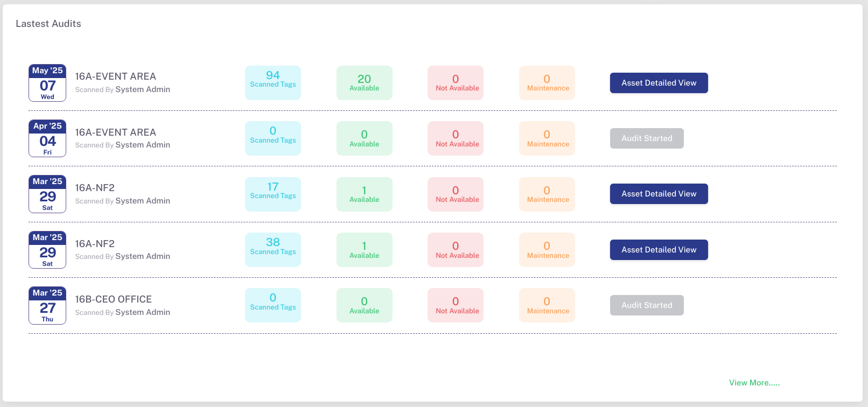Click Available tile in Apr 04 audit row
The image size is (868, 407).
click(365, 138)
